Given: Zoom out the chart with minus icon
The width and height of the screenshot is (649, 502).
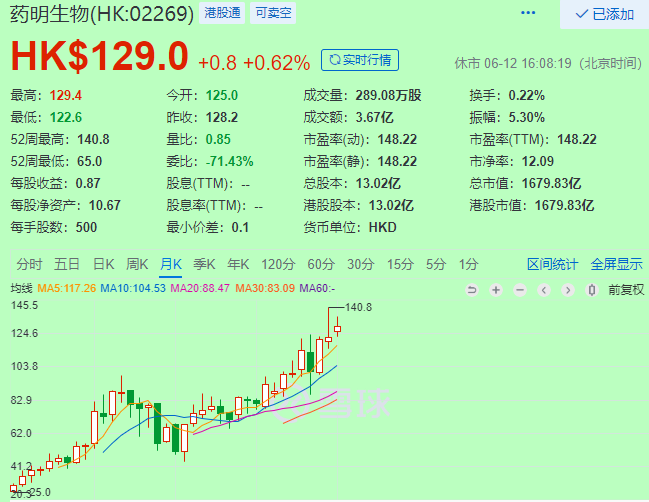Looking at the screenshot, I should (520, 290).
